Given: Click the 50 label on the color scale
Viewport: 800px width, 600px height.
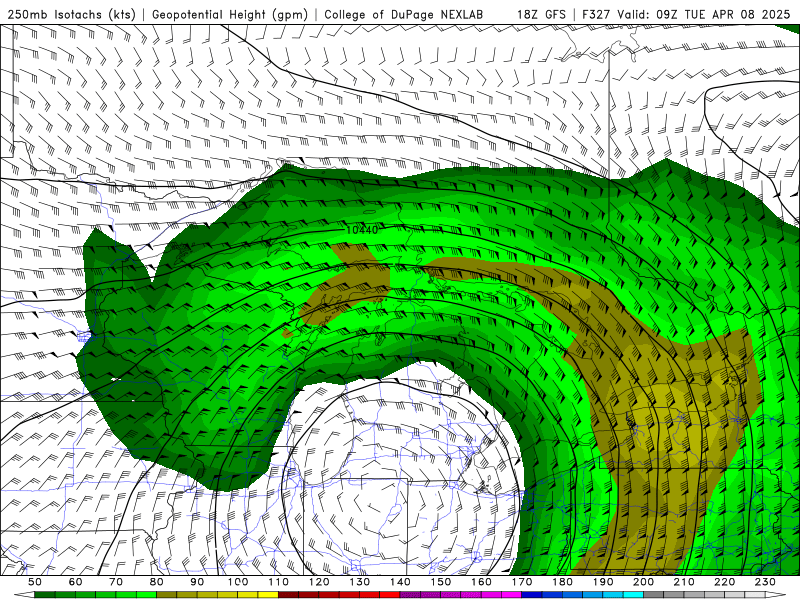Looking at the screenshot, I should [35, 582].
